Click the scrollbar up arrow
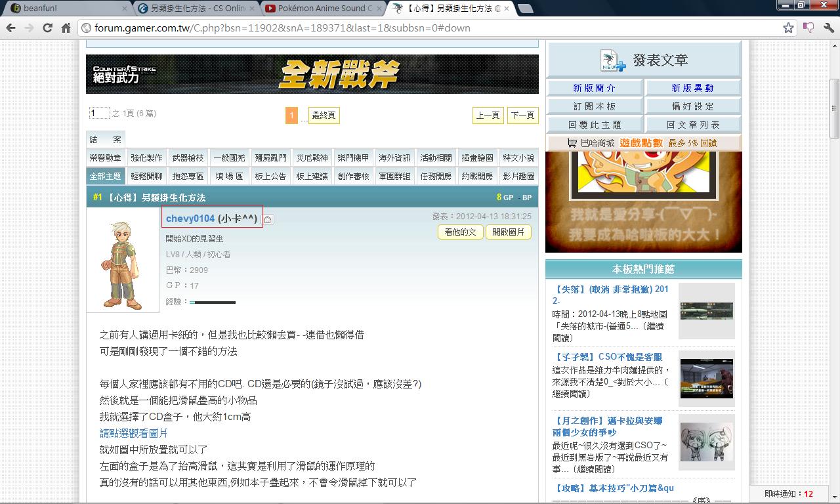Viewport: 840px width, 504px height. point(834,45)
